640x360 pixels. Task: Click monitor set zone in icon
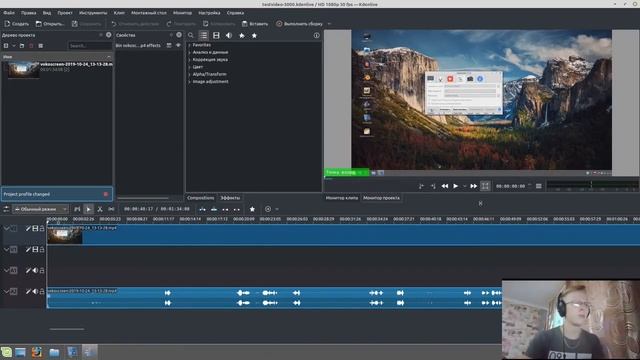[x=421, y=186]
